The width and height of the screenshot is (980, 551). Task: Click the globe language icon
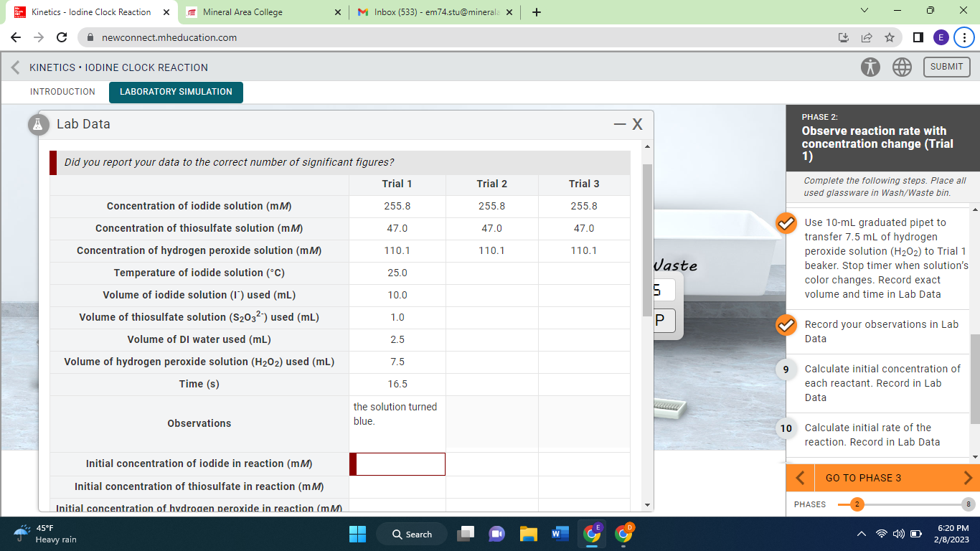coord(902,67)
